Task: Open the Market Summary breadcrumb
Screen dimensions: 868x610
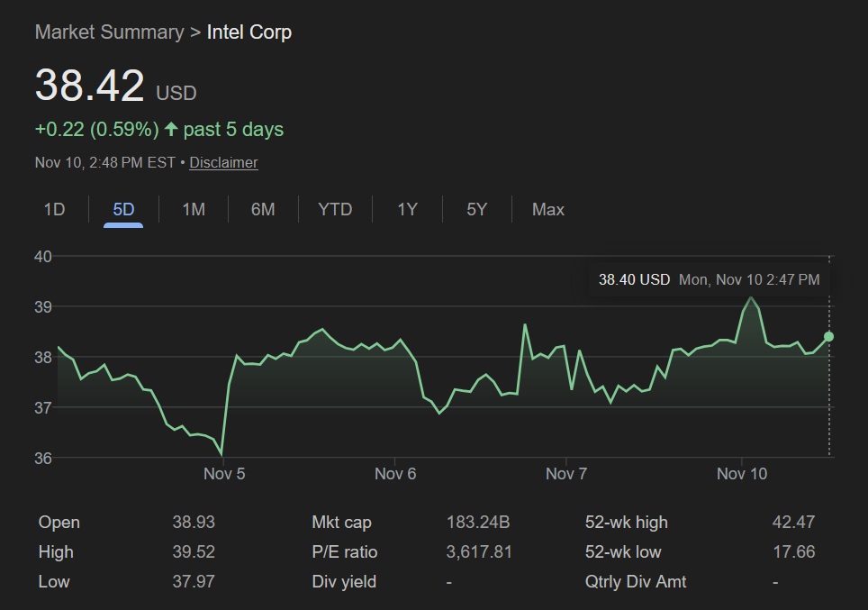Action: point(109,32)
